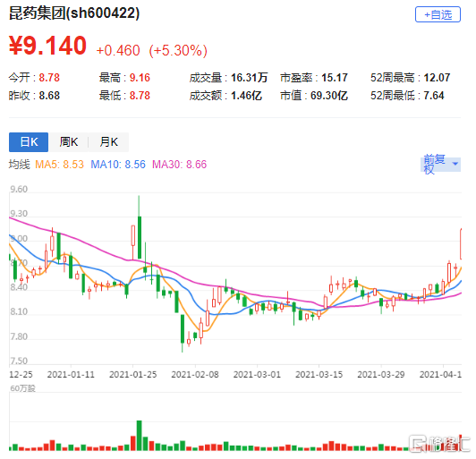Click the 2021-01-25 date axis marker
Viewport: 476px width, 459px height.
click(x=132, y=375)
